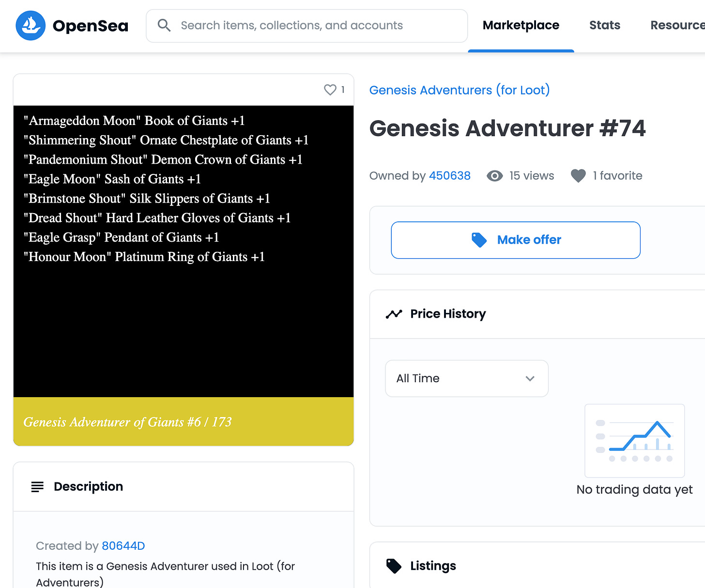Click the OpenSea ship logo icon
The image size is (705, 588).
click(x=31, y=26)
